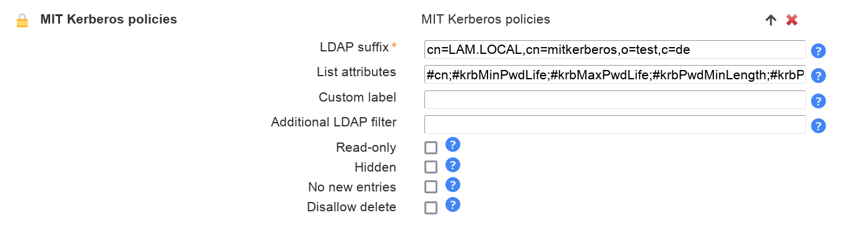Enable the Read-only checkbox

[431, 147]
